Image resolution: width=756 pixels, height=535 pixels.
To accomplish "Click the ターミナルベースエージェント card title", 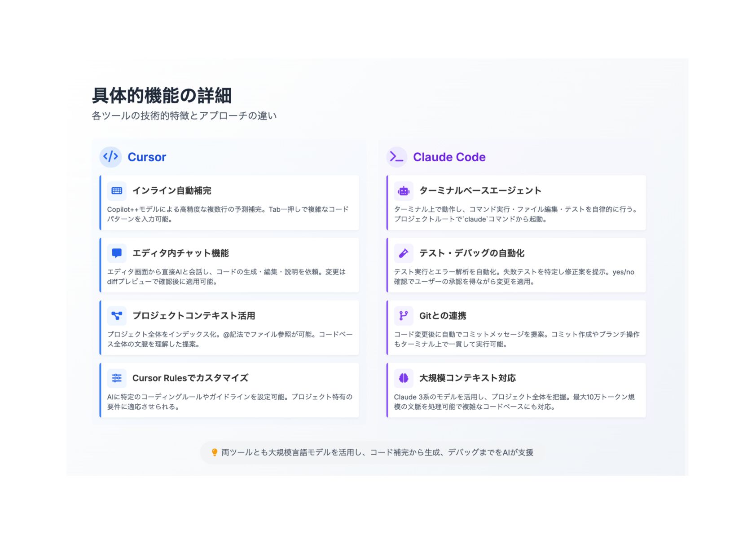I will click(480, 190).
